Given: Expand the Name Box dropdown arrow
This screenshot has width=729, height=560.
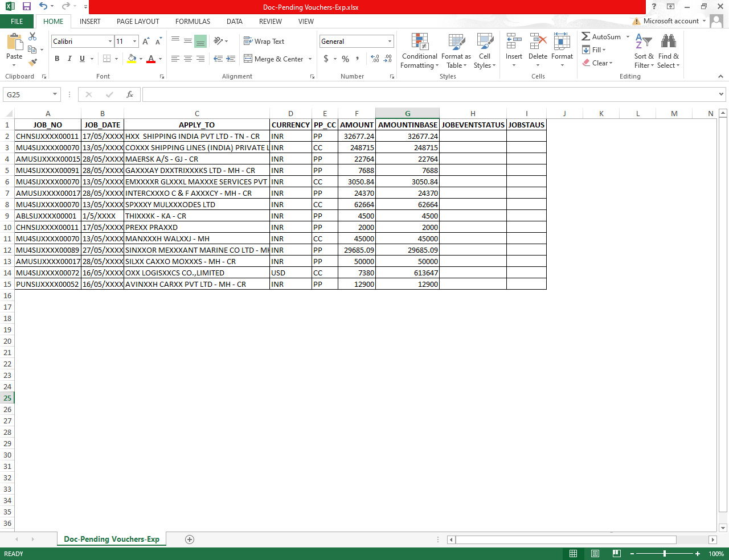Looking at the screenshot, I should pyautogui.click(x=55, y=94).
